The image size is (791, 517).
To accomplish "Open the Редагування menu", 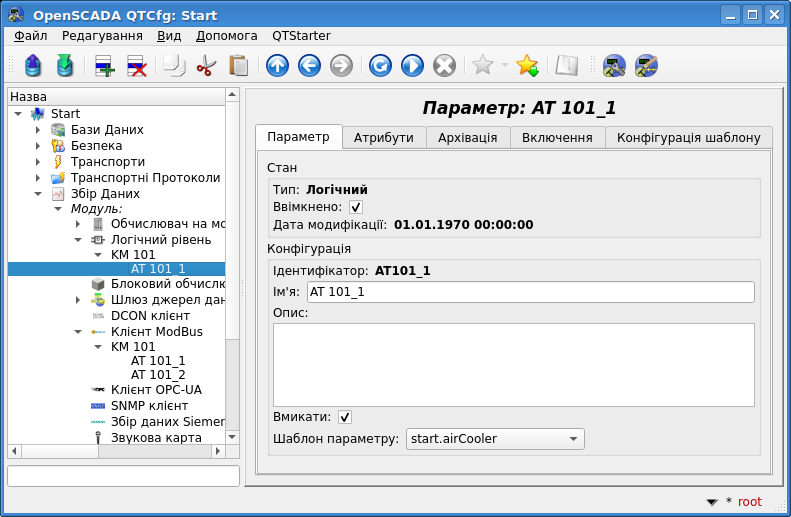I will [102, 35].
